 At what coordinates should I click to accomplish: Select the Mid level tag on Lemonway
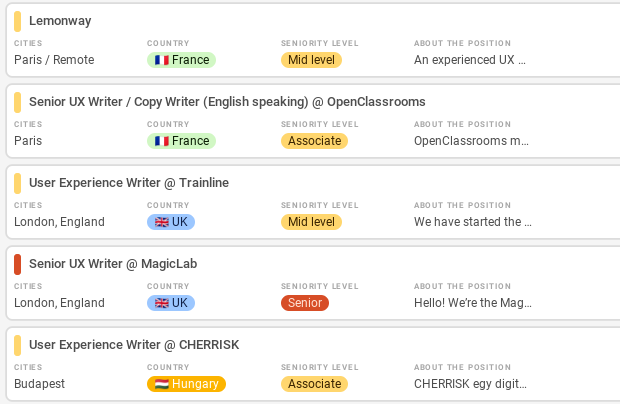(311, 60)
